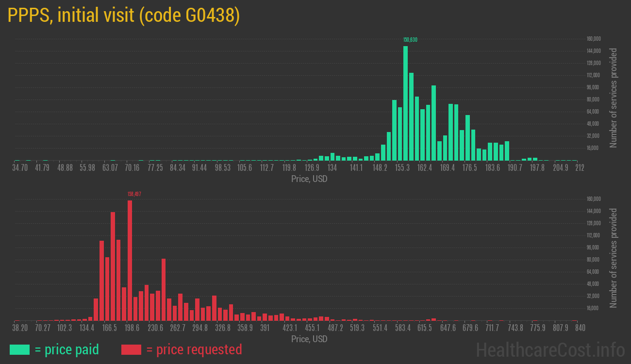631x364 pixels.
Task: Click the red price requested legend swatch
Action: pyautogui.click(x=131, y=349)
